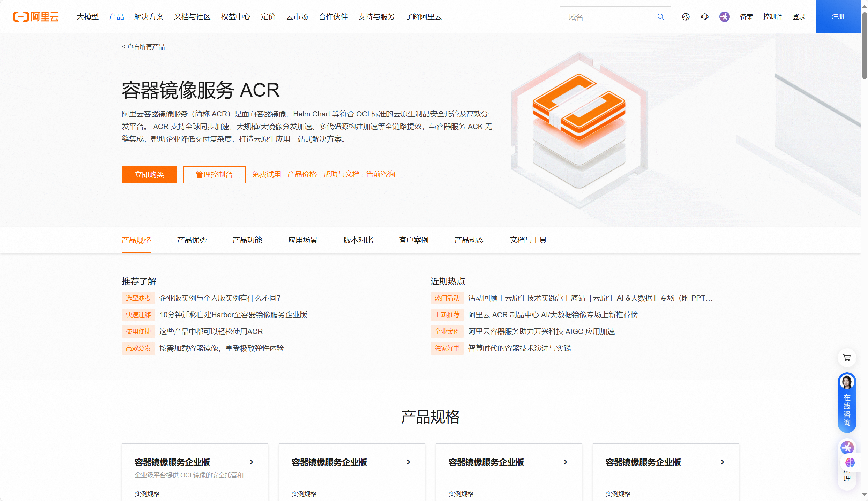Switch to the 版本对比 tab
Viewport: 868px width, 501px height.
click(358, 240)
